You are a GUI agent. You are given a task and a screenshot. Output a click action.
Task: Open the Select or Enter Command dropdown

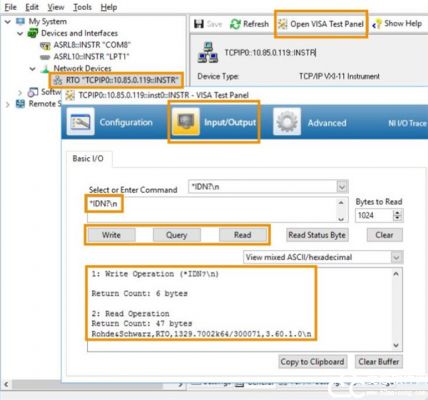tap(342, 187)
